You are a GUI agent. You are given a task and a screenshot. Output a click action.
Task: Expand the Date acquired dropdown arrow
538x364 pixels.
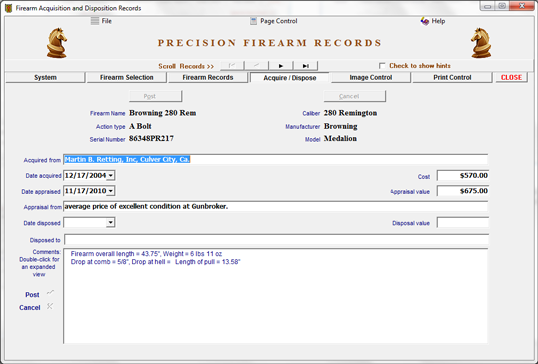[x=110, y=176]
